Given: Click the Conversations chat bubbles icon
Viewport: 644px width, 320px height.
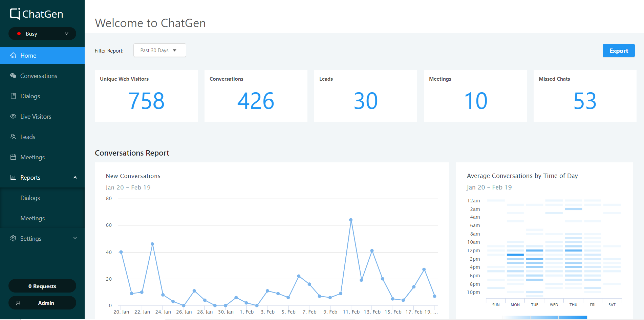Looking at the screenshot, I should tap(13, 76).
